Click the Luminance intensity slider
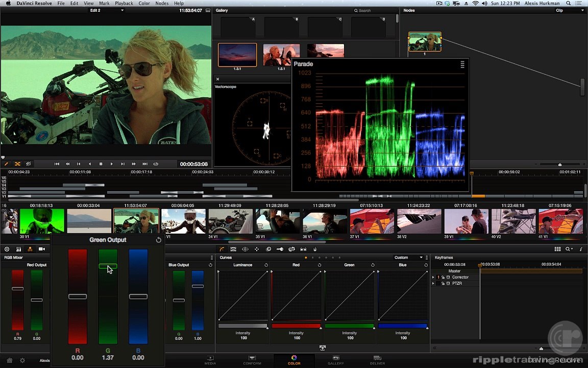 click(243, 326)
